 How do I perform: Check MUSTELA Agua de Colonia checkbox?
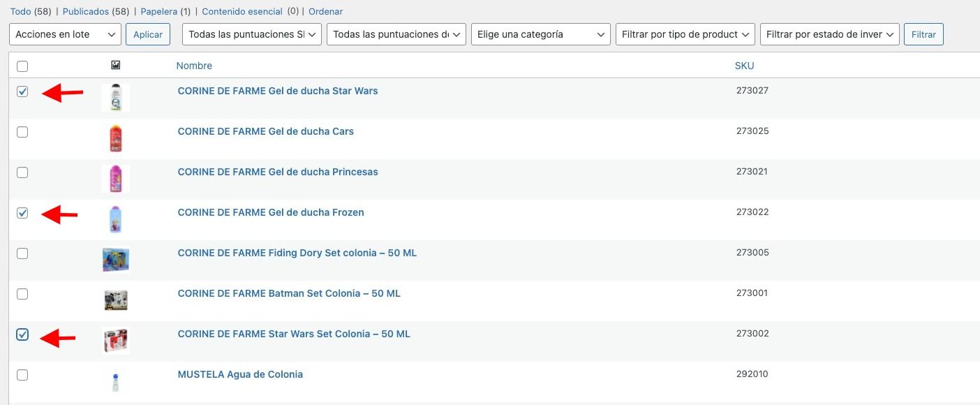tap(22, 375)
